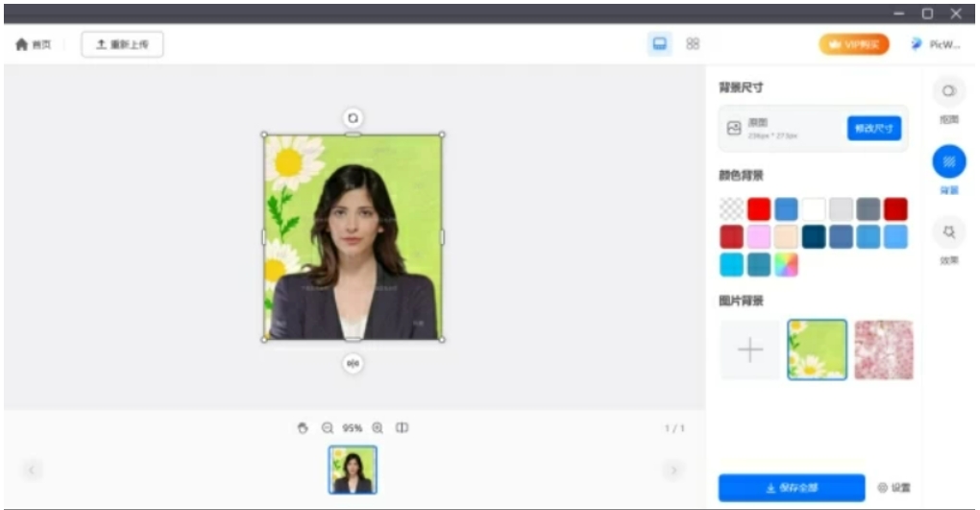Maximize the application window

(x=927, y=13)
